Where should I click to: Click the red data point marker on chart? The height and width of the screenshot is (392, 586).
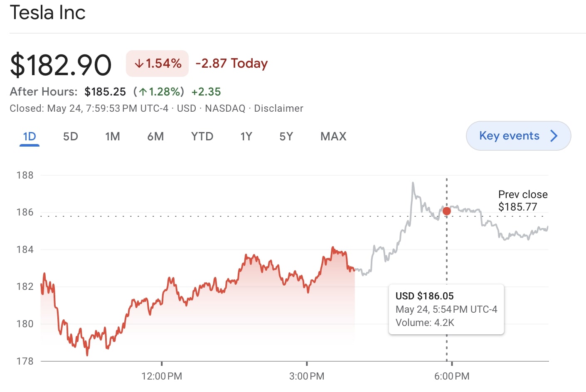pyautogui.click(x=446, y=211)
